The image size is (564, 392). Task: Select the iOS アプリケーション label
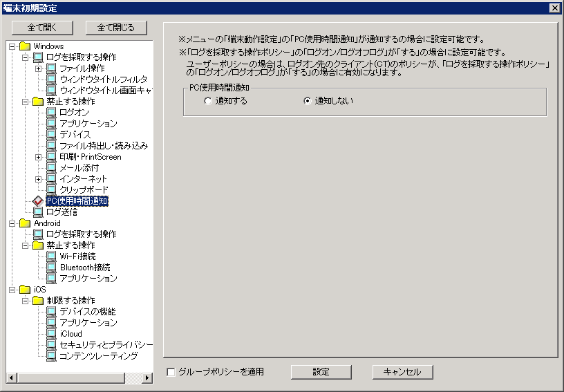(88, 323)
